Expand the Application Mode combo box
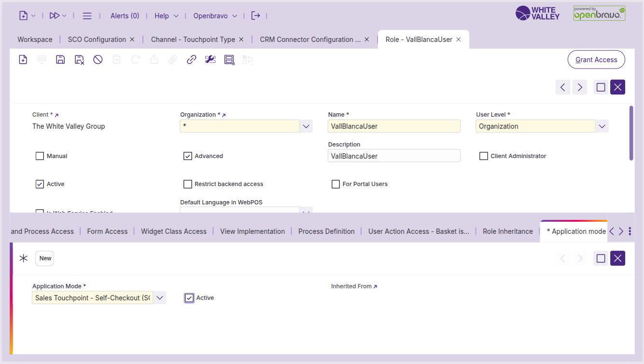 coord(160,298)
